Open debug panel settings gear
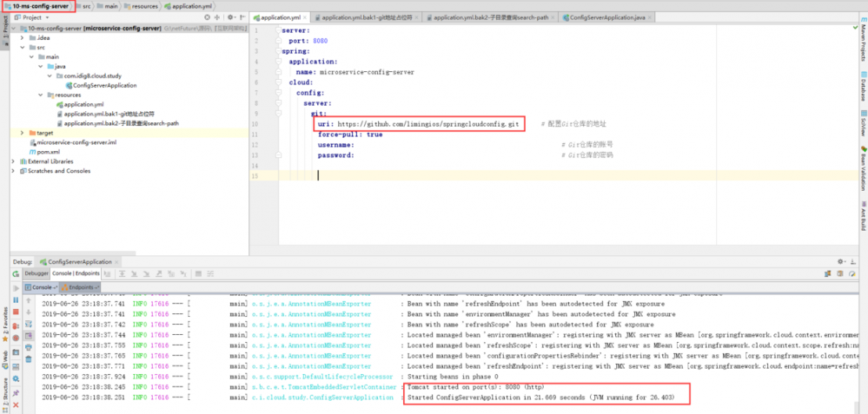Screen dimensions: 868x414 point(841,261)
